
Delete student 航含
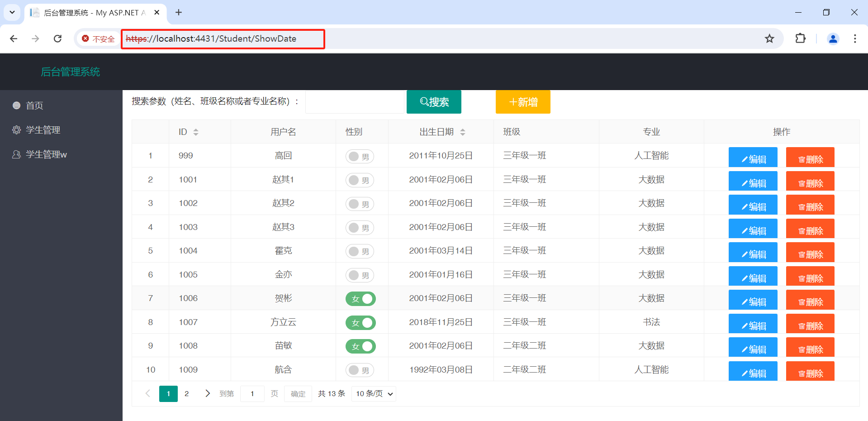[810, 371]
